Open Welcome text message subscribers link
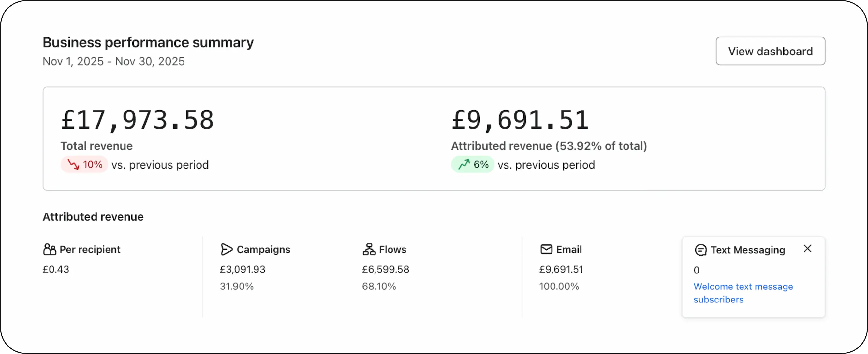Screen dimensions: 868x354 743,293
